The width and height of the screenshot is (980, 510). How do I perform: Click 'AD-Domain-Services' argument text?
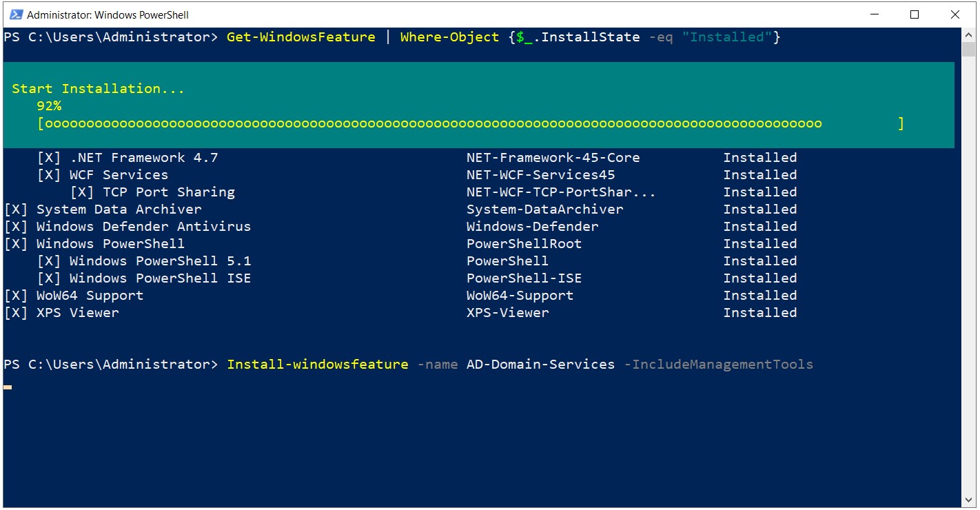point(541,365)
